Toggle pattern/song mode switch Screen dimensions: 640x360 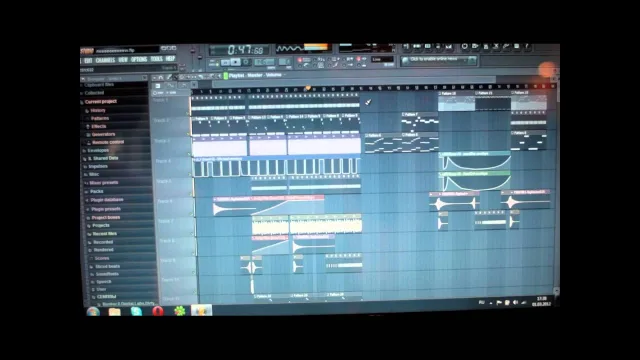click(213, 63)
